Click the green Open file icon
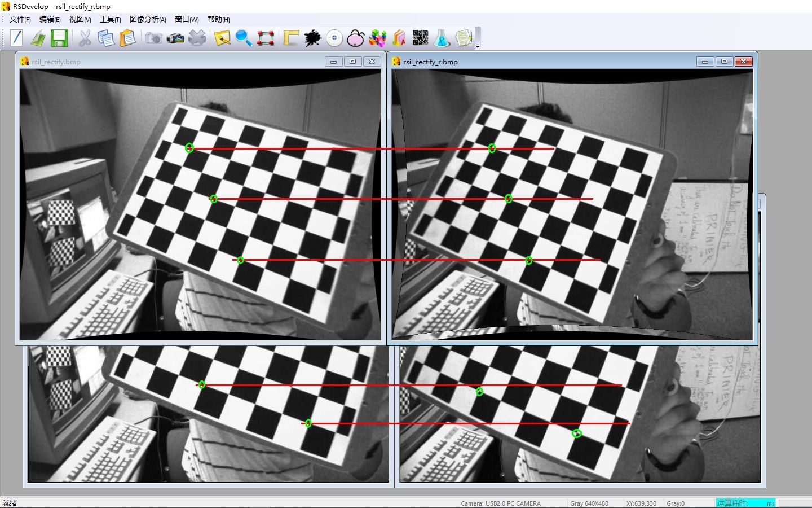 coord(37,38)
